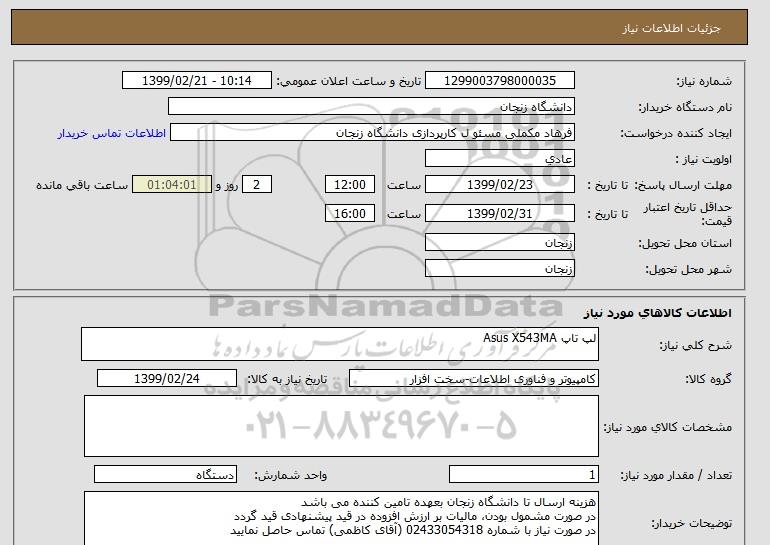
Task: Click the label تاریخ نیاز به کالا
Action: point(287,379)
